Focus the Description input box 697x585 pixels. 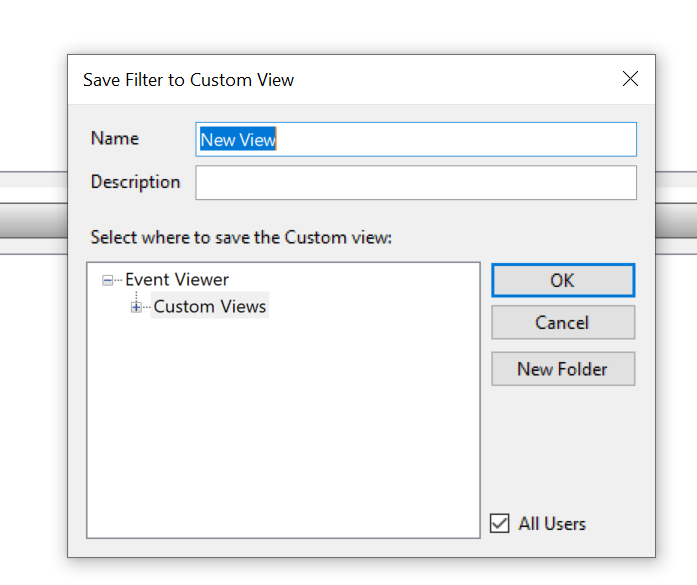[416, 183]
